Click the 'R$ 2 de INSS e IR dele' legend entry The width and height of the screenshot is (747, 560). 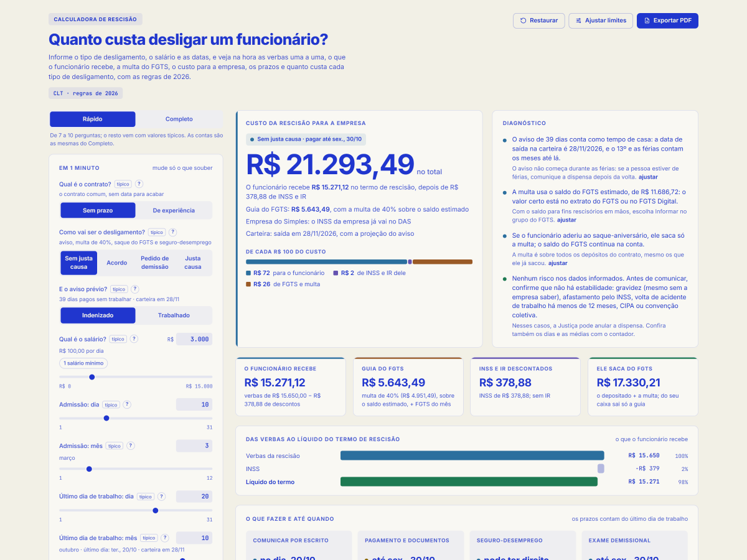click(x=370, y=273)
